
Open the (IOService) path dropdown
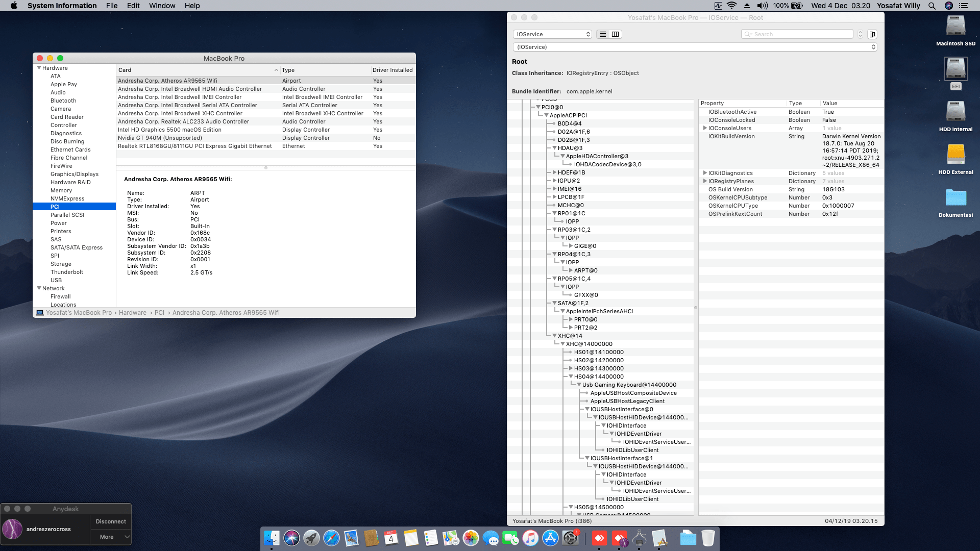(x=695, y=47)
